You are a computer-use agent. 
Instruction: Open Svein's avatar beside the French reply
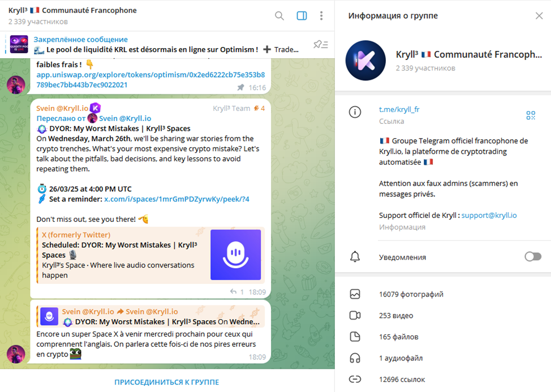16,354
